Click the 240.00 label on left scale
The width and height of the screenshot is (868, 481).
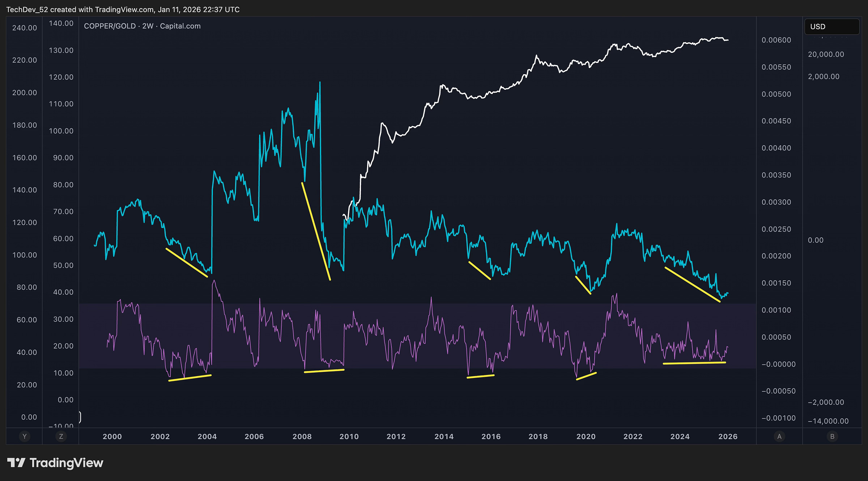coord(25,28)
